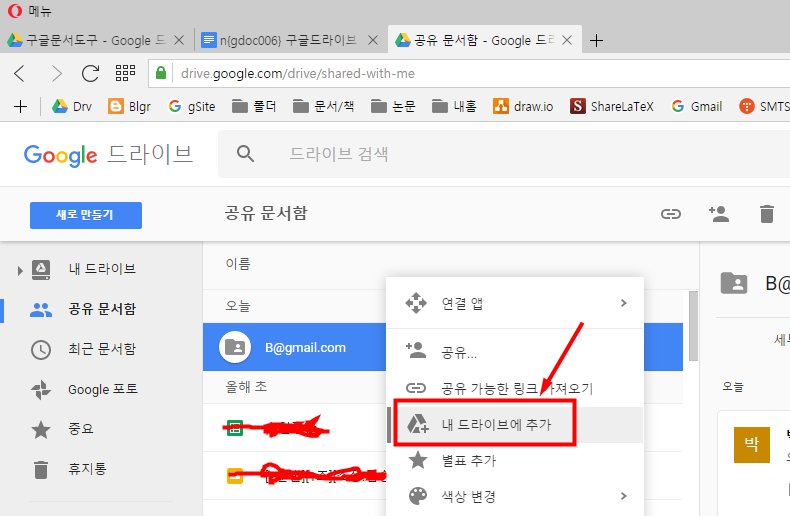Screen dimensions: 790x516
Task: Expand 색상 변경 submenu
Action: [x=515, y=496]
